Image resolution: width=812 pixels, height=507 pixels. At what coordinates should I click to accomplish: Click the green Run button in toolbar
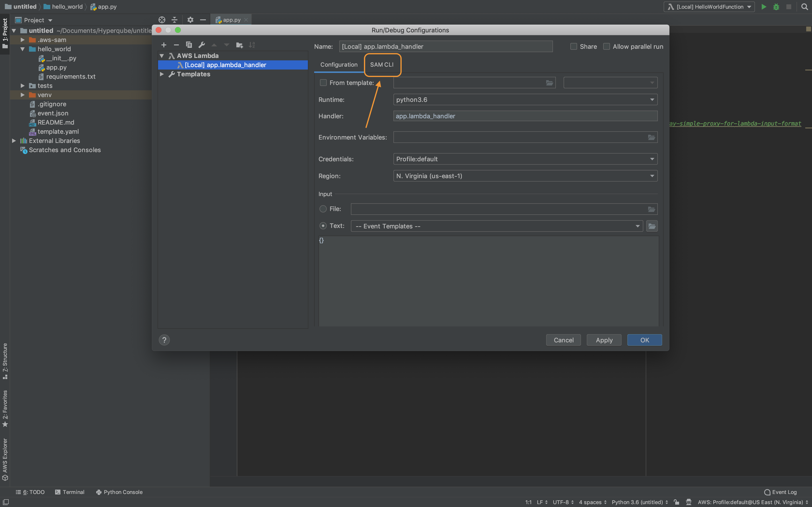pos(763,7)
